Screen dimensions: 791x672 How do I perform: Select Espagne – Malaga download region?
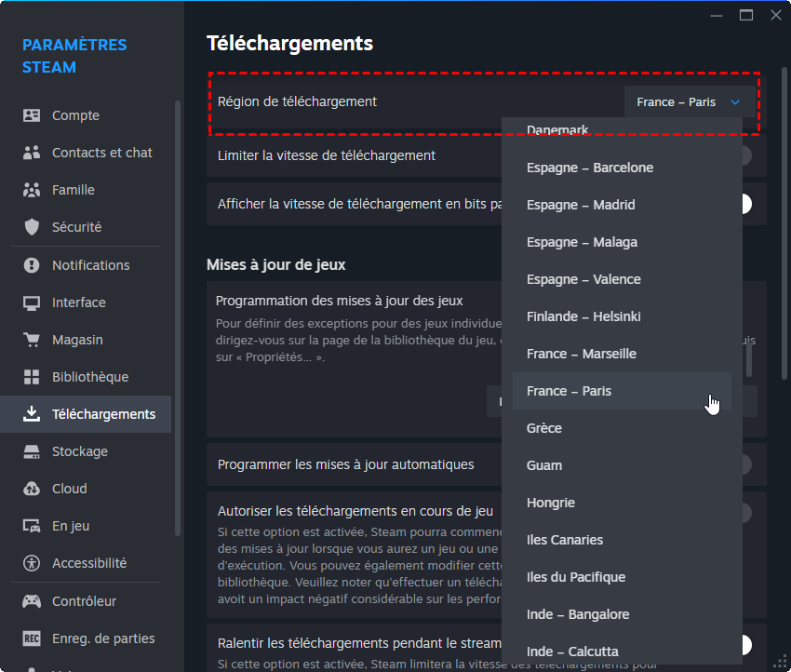pyautogui.click(x=622, y=242)
